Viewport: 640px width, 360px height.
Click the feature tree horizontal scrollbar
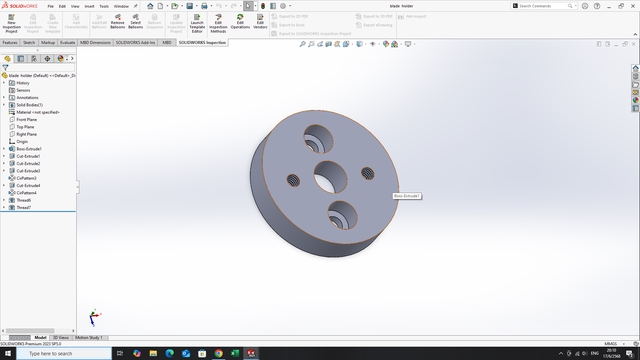pos(30,331)
